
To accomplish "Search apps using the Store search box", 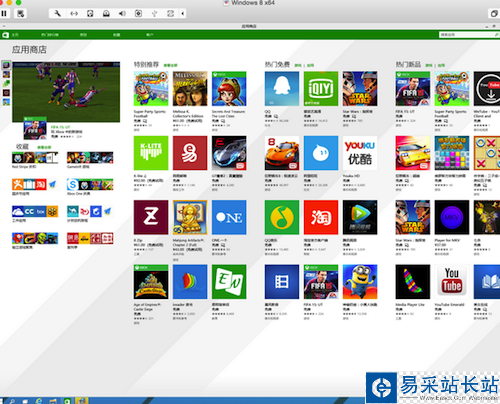I will tap(468, 35).
